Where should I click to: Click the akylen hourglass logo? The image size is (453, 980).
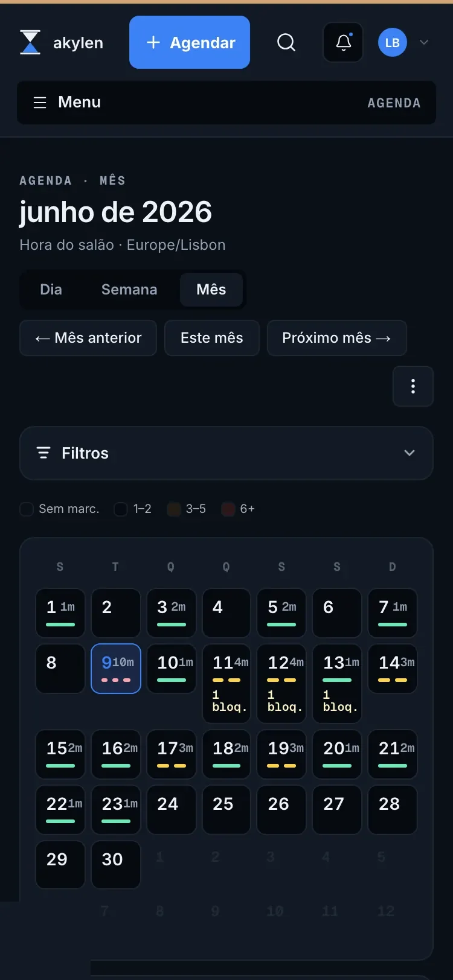[30, 42]
